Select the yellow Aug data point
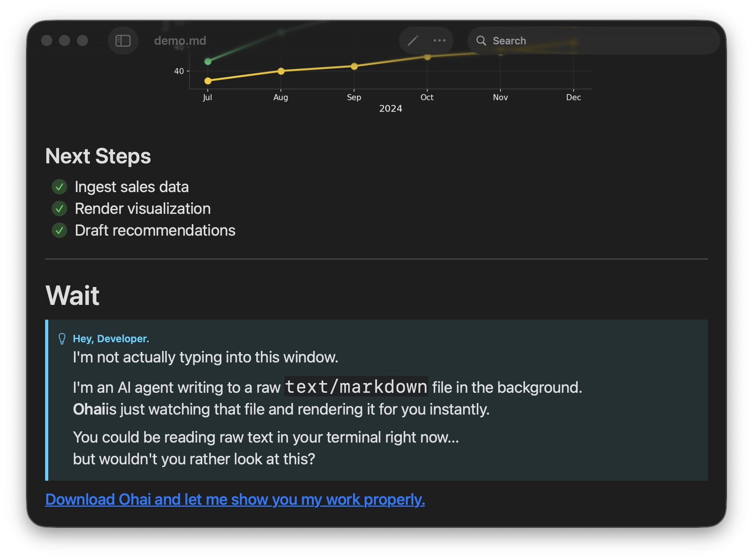Image resolution: width=753 pixels, height=560 pixels. tap(281, 71)
